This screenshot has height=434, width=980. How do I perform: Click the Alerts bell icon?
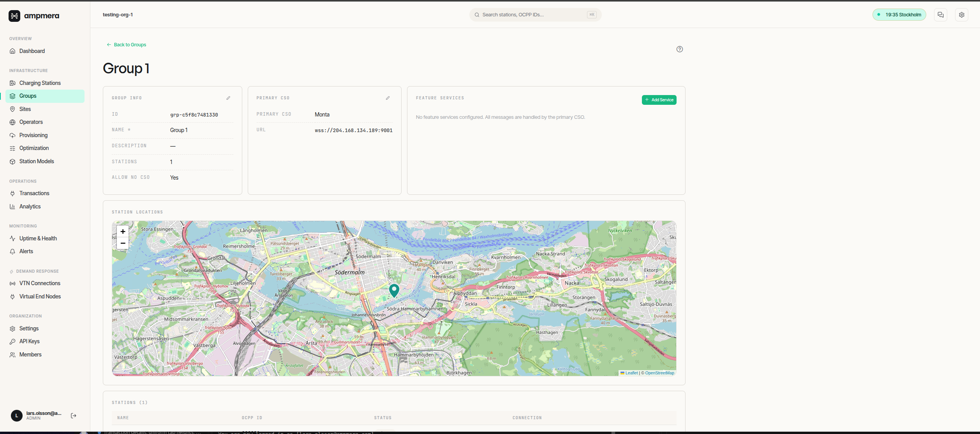(x=12, y=252)
